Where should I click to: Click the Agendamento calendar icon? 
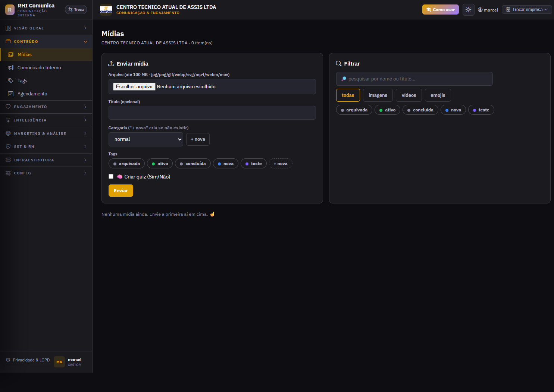click(x=11, y=94)
